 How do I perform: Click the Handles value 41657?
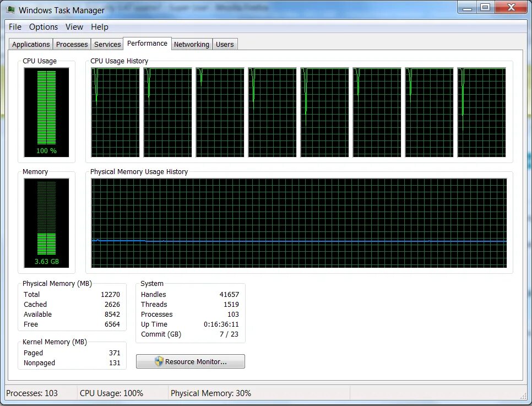click(x=229, y=294)
